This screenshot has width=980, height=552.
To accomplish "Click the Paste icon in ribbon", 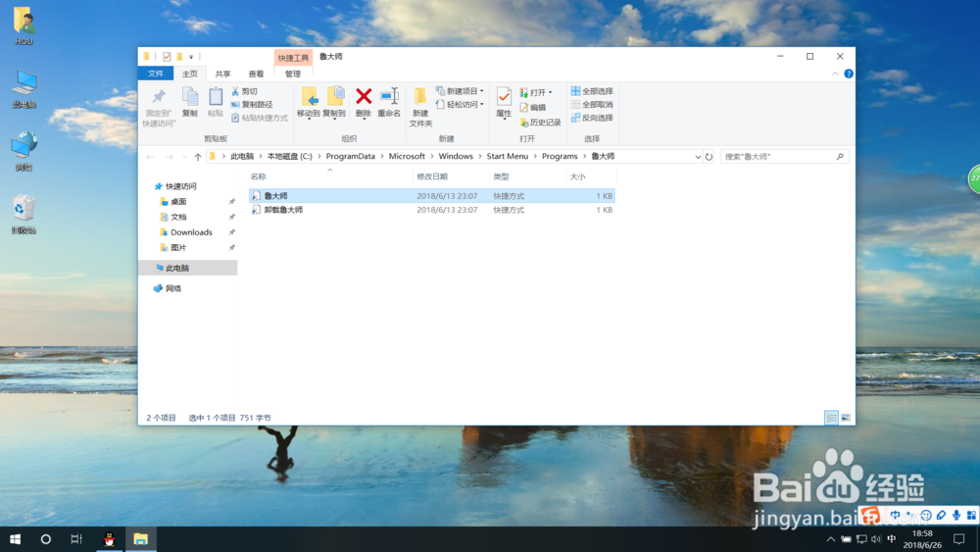I will [x=216, y=97].
